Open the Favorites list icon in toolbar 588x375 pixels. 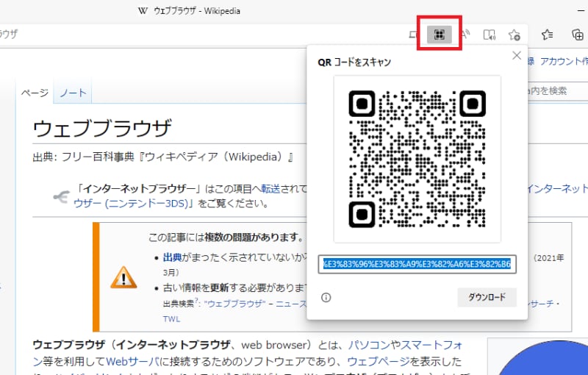click(x=548, y=35)
